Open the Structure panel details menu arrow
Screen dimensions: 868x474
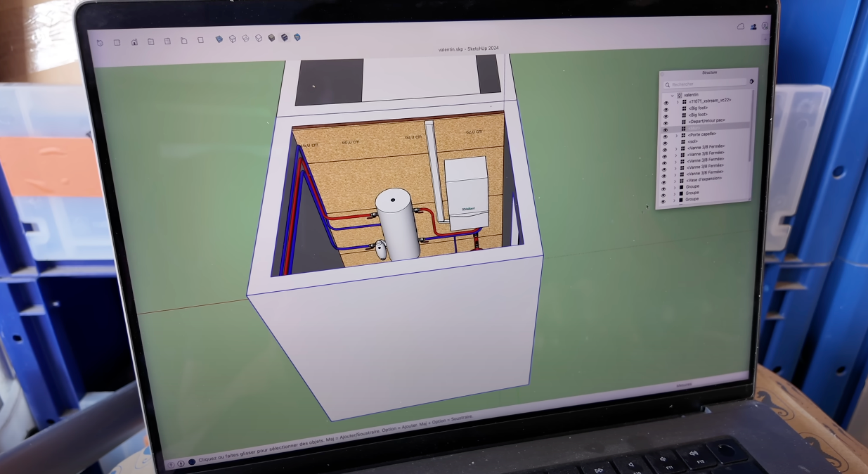pyautogui.click(x=751, y=82)
